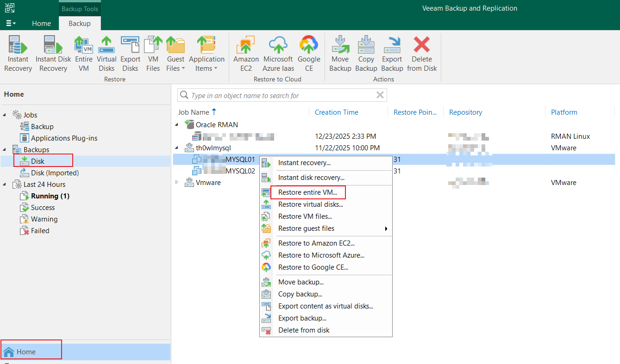
Task: Sort by the Restore Points column header
Action: point(415,112)
